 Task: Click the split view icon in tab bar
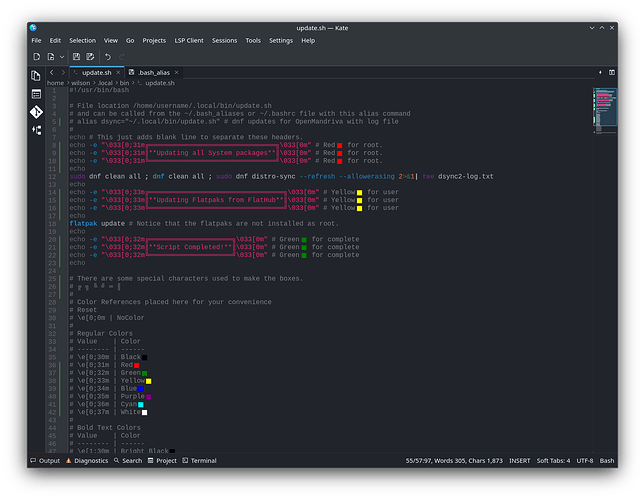(x=612, y=72)
